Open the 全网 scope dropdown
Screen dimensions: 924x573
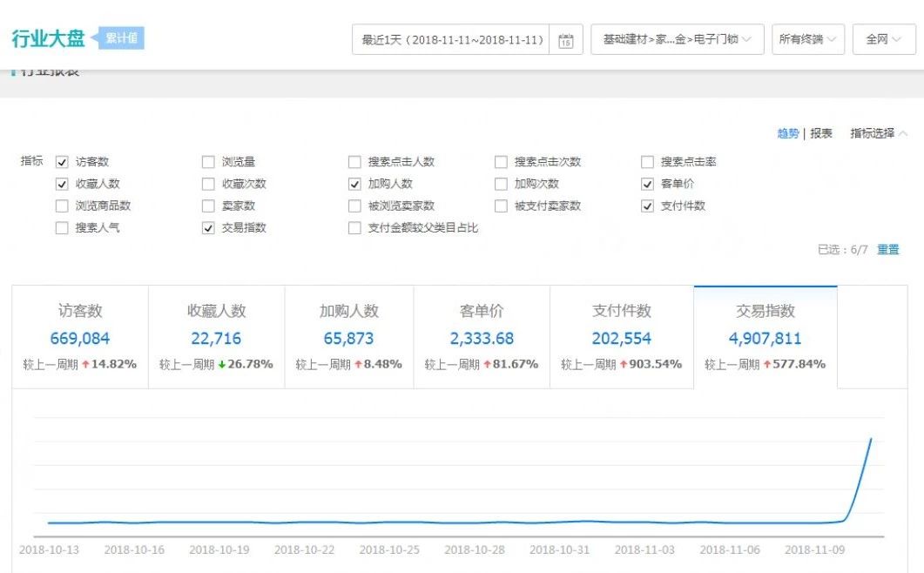click(x=884, y=39)
